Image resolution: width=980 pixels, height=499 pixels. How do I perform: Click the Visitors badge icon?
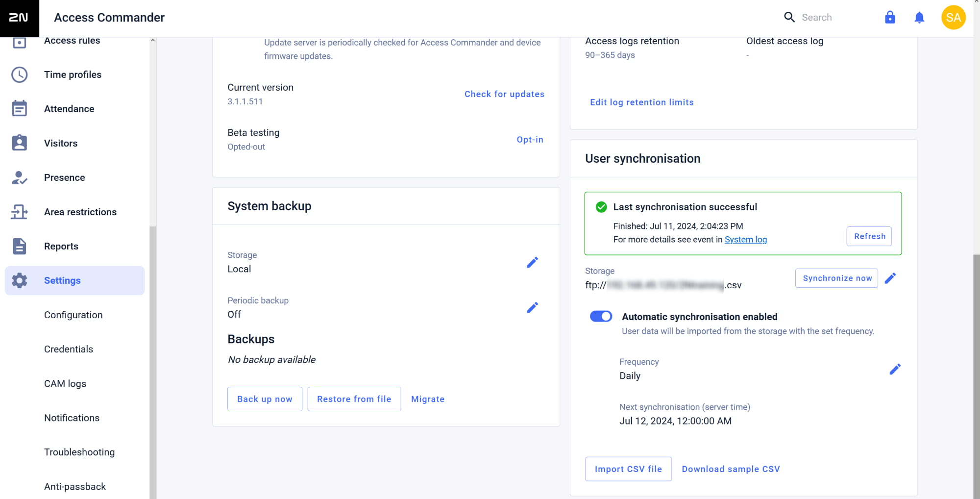point(19,143)
